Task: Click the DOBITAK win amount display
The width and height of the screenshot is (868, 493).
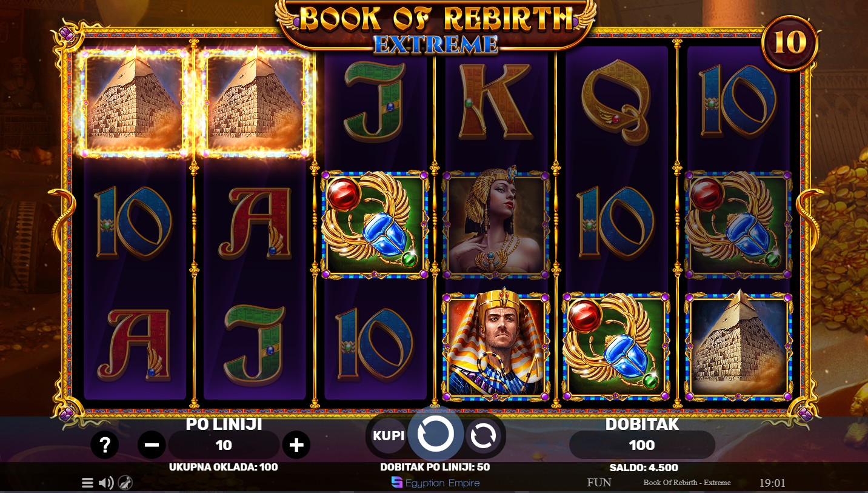Action: (642, 446)
